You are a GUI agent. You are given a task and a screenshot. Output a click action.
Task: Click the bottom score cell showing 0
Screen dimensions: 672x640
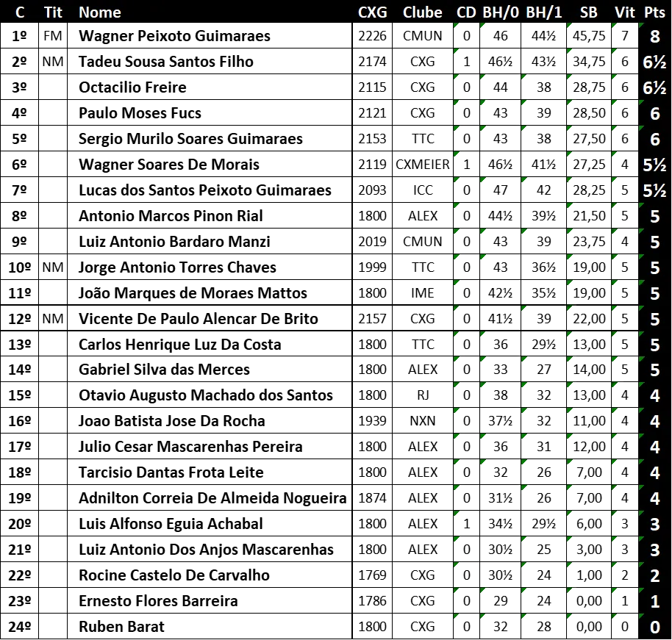click(654, 628)
